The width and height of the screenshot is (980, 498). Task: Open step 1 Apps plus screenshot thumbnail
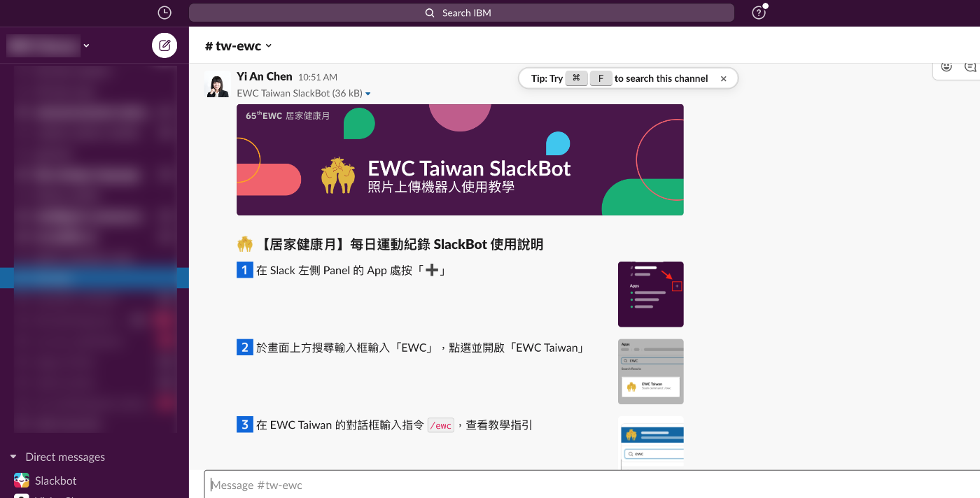coord(651,294)
